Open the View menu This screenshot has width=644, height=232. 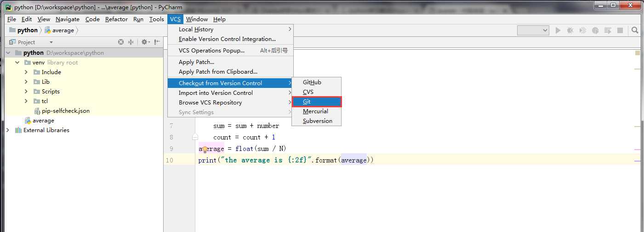point(44,19)
